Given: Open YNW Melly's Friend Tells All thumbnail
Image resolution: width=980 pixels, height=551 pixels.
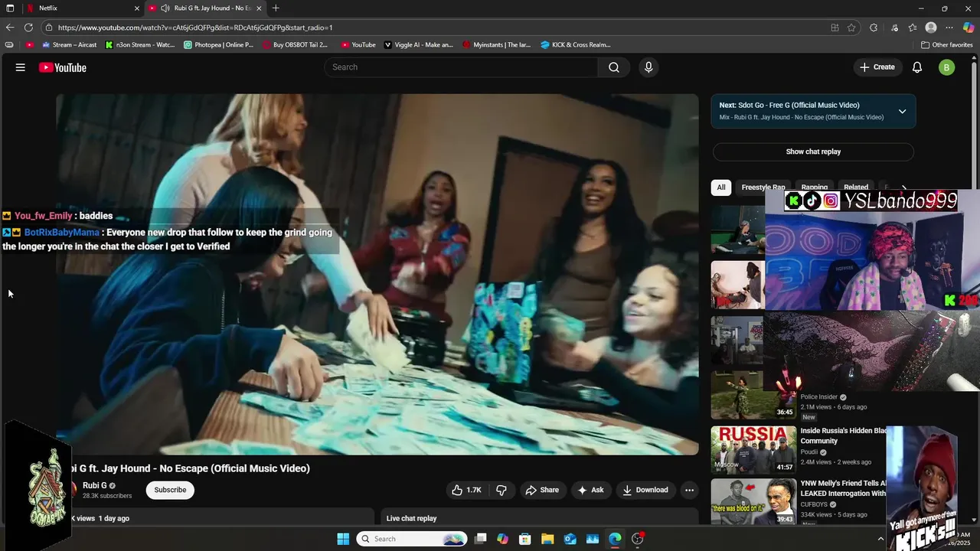Looking at the screenshot, I should tap(754, 502).
